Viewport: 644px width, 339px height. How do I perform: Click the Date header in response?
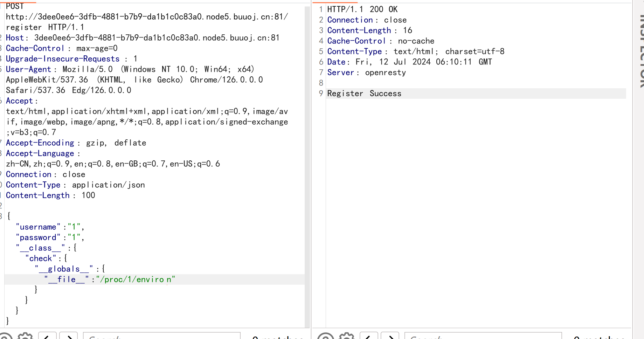tap(337, 62)
